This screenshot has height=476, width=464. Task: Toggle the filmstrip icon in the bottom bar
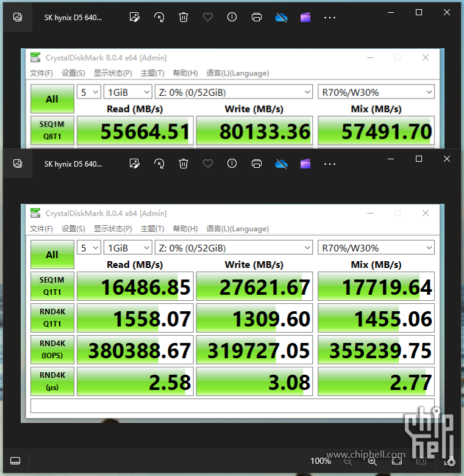tap(15, 461)
